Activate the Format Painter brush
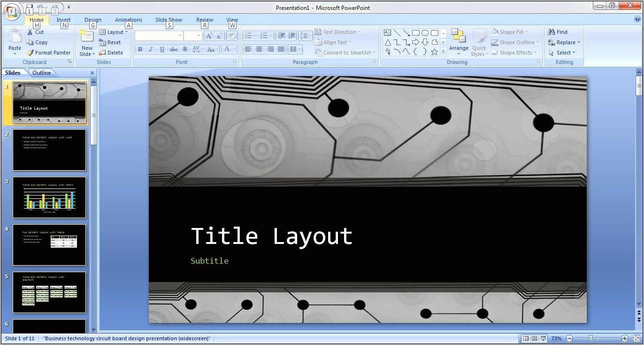Image resolution: width=644 pixels, height=345 pixels. tap(48, 53)
